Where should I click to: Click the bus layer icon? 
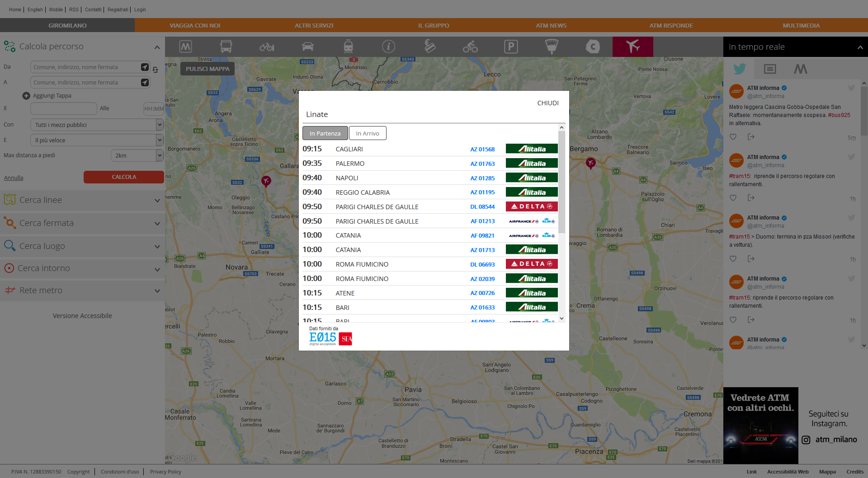click(x=226, y=47)
